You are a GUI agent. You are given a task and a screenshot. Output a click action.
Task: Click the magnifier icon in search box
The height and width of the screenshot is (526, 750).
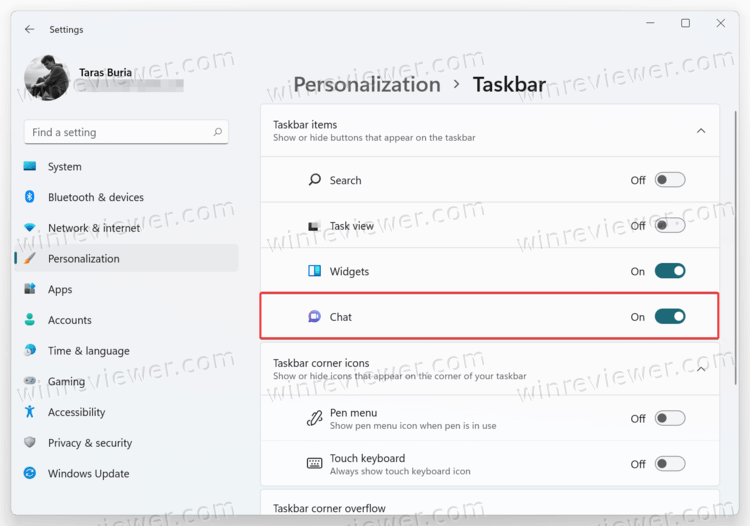tap(218, 132)
